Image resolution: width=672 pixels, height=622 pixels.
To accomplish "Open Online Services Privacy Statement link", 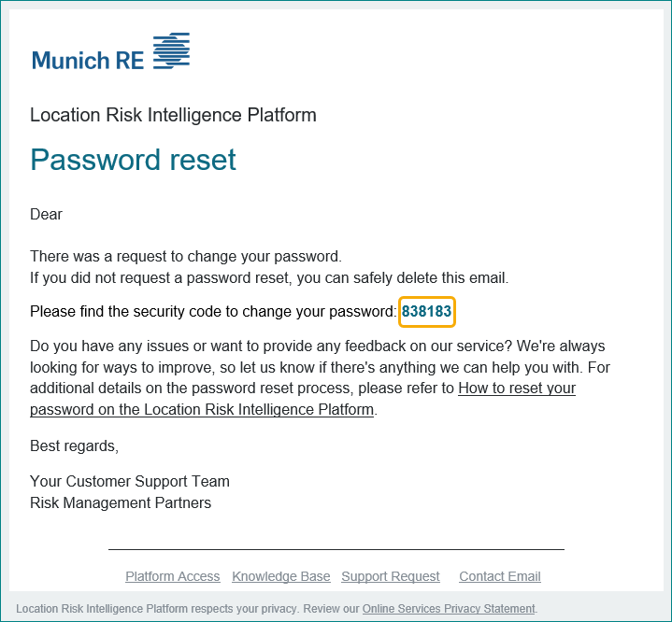I will click(449, 609).
